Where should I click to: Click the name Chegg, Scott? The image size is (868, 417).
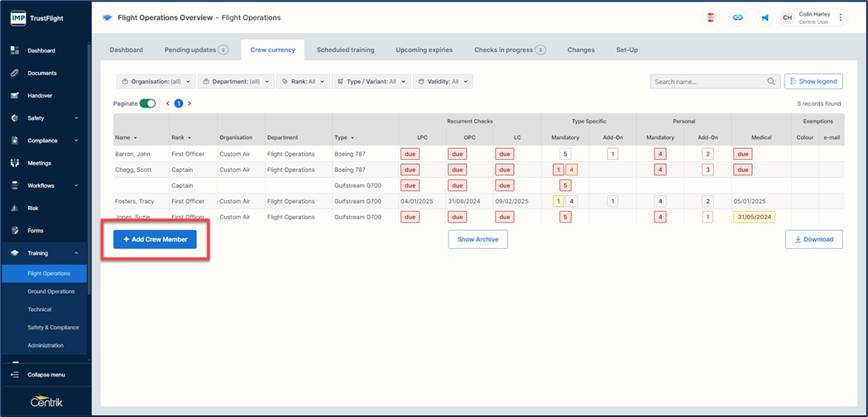point(132,170)
